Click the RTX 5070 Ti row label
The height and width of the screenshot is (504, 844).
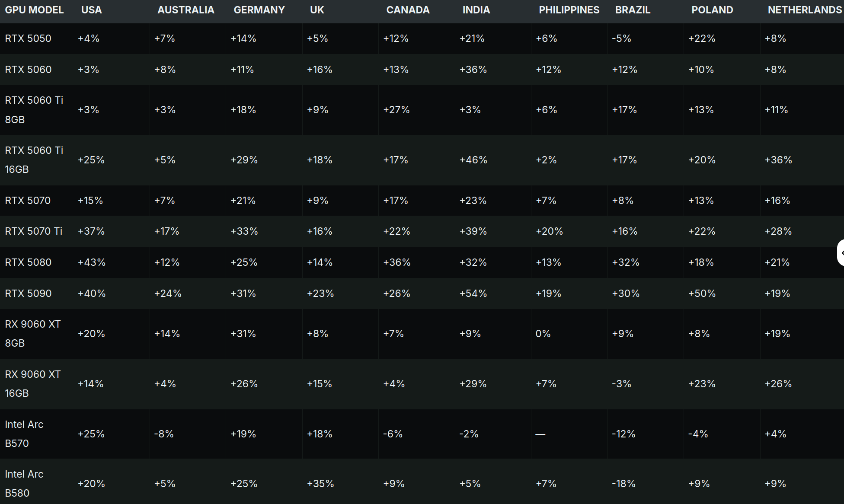pos(34,231)
